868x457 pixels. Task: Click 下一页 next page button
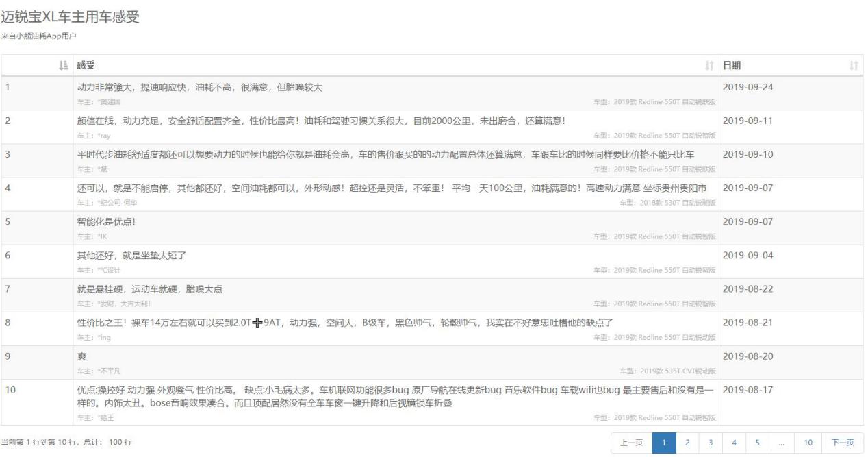[x=843, y=442]
